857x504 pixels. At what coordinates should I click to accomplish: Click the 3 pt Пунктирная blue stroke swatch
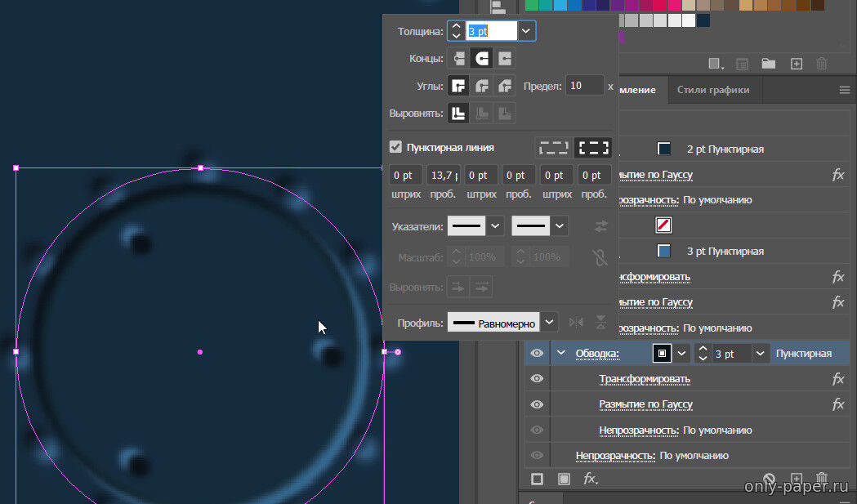coord(664,251)
